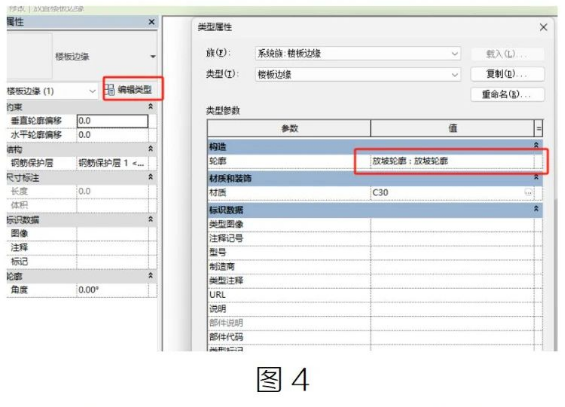Select the 轮廓 value 放坡轮廓 : 放坡轮廓
Image resolution: width=565 pixels, height=407 pixels.
coord(453,161)
